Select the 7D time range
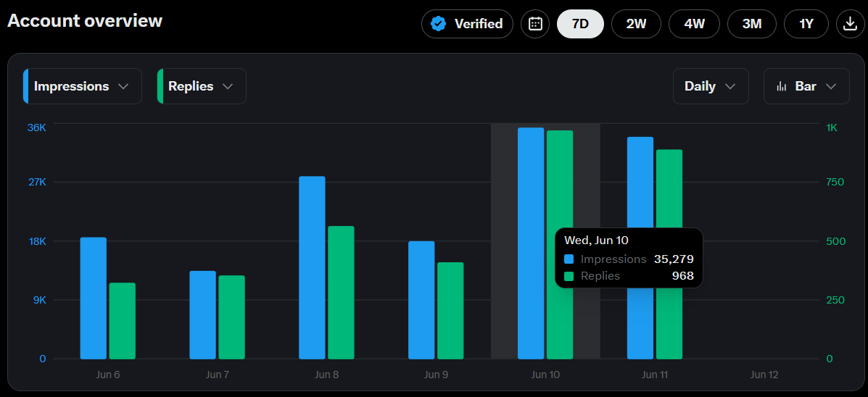The image size is (868, 397). (x=580, y=24)
